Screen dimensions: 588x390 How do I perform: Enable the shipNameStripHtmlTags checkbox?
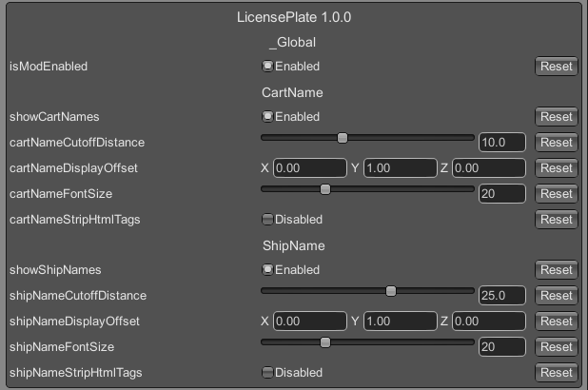(267, 372)
